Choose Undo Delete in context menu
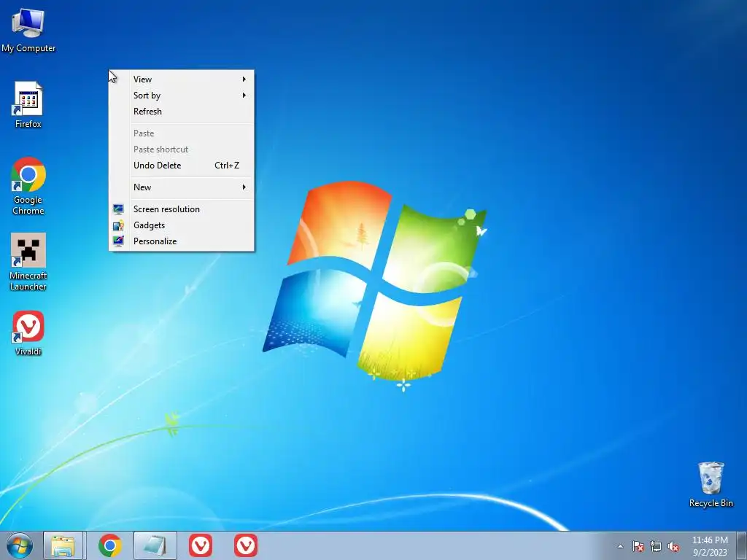 pyautogui.click(x=182, y=166)
